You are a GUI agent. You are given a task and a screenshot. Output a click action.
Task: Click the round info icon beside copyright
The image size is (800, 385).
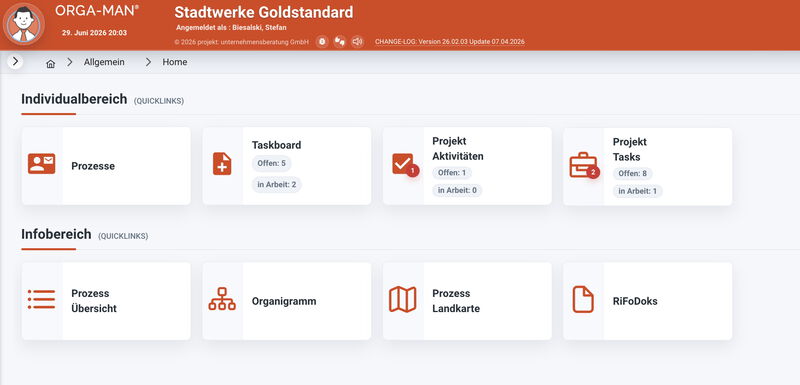(322, 42)
